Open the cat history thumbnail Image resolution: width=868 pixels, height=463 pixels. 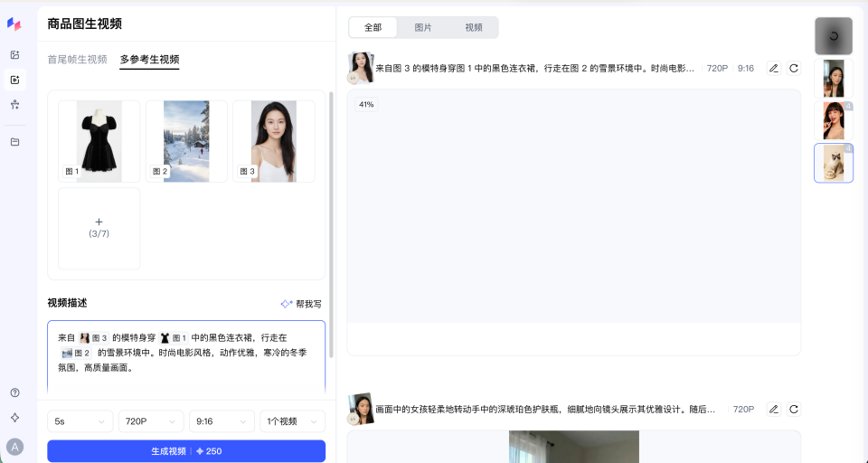(x=833, y=163)
